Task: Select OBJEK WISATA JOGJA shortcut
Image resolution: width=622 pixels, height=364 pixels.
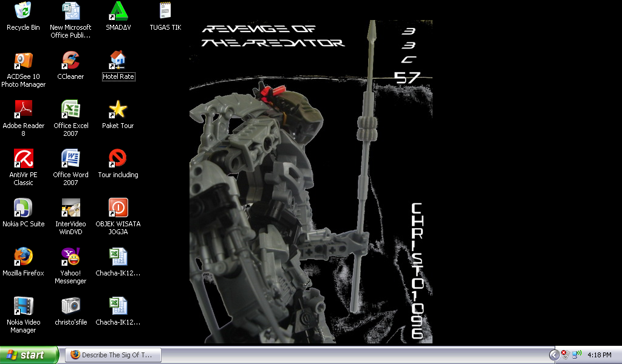Action: 118,208
